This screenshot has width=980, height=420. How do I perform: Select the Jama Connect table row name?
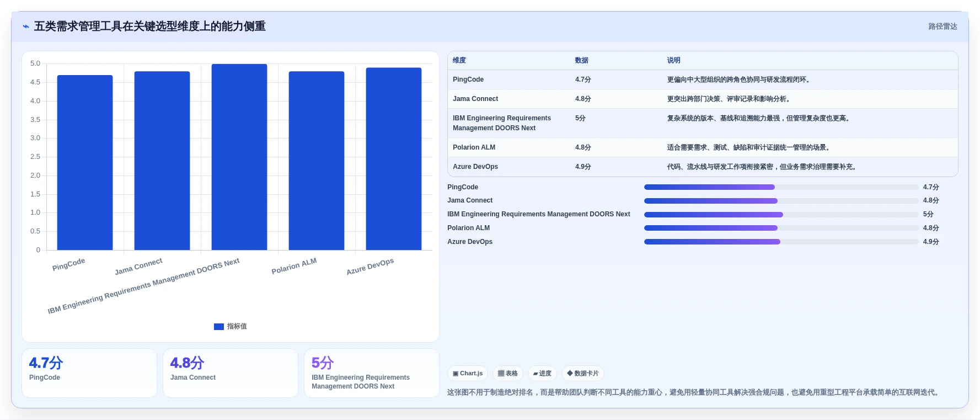pyautogui.click(x=475, y=99)
